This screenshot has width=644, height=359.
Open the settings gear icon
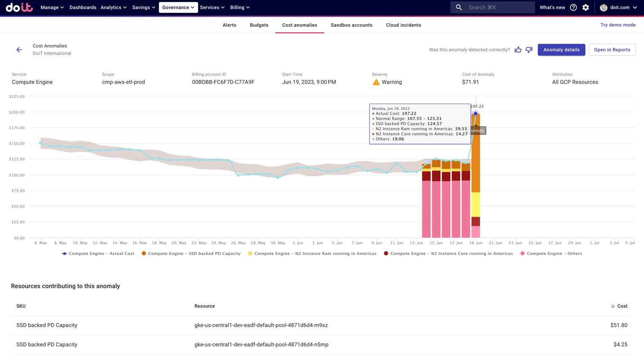click(586, 7)
